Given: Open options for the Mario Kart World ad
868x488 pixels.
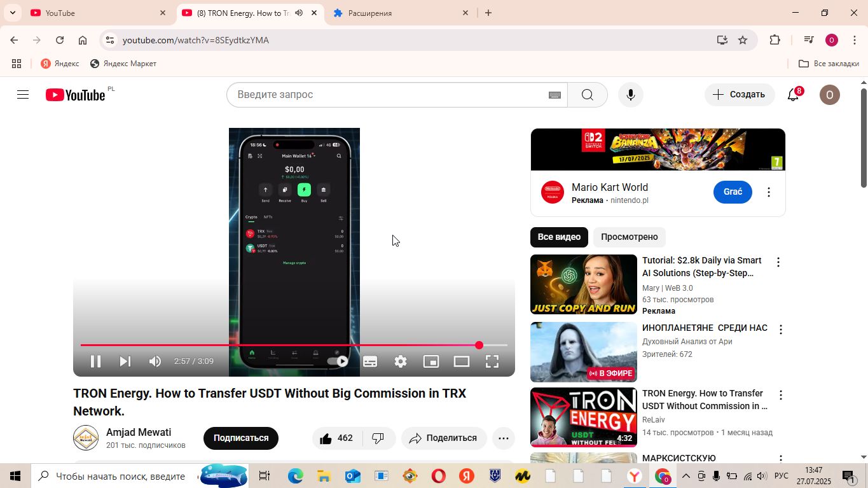Looking at the screenshot, I should (x=769, y=192).
